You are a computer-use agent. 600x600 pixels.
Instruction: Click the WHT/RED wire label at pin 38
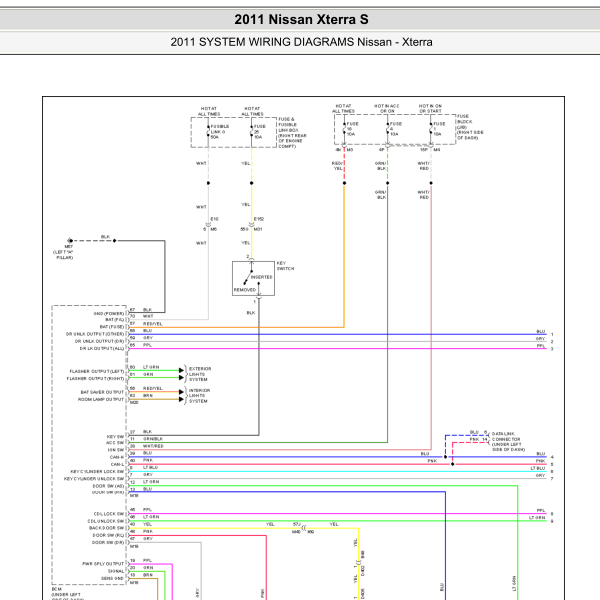click(x=153, y=446)
